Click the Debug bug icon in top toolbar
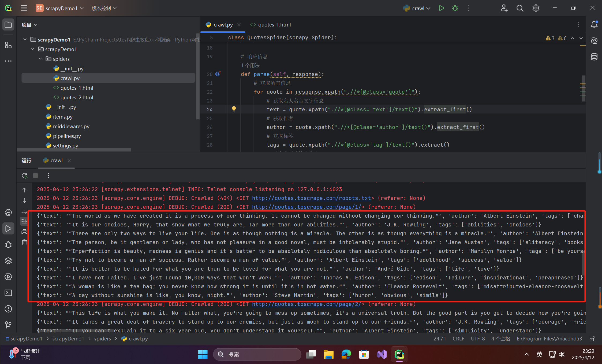 pos(455,8)
